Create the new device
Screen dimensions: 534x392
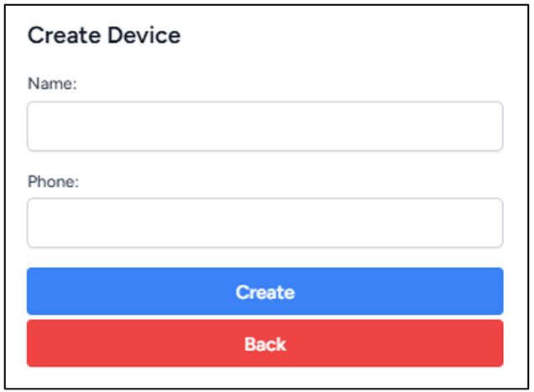265,291
